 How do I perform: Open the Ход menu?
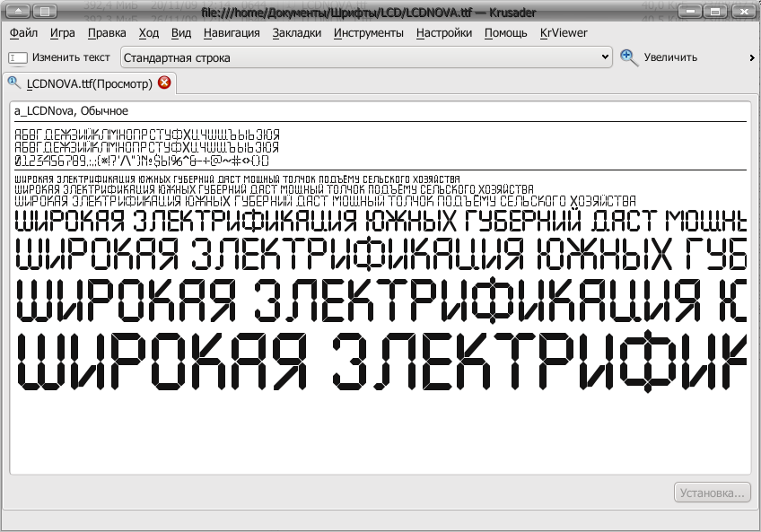(x=148, y=33)
